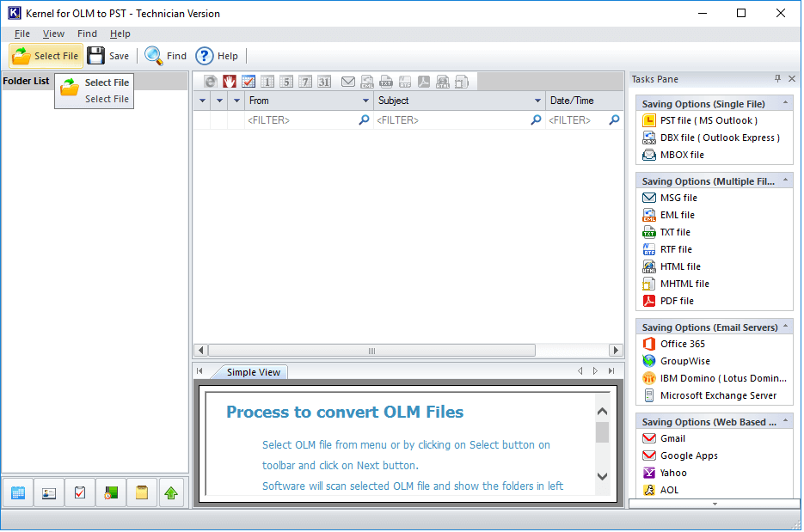Click the Tasks Pane bottom scroll arrow
804x532 pixels.
pyautogui.click(x=715, y=504)
